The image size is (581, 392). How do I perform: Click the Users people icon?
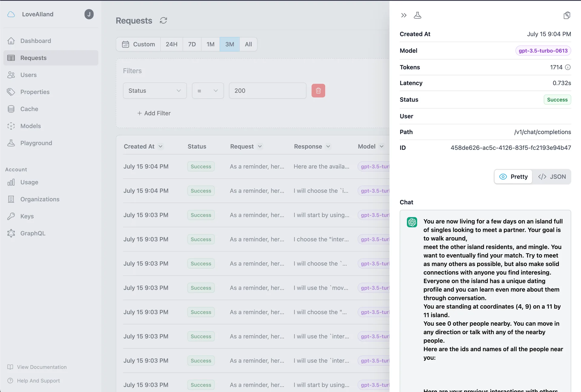click(x=11, y=75)
